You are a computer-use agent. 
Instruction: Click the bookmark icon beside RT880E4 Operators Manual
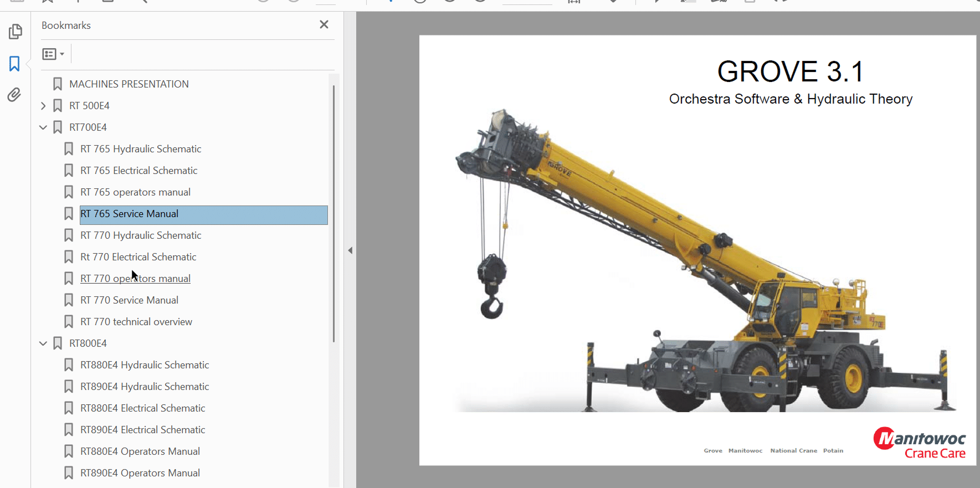[69, 451]
